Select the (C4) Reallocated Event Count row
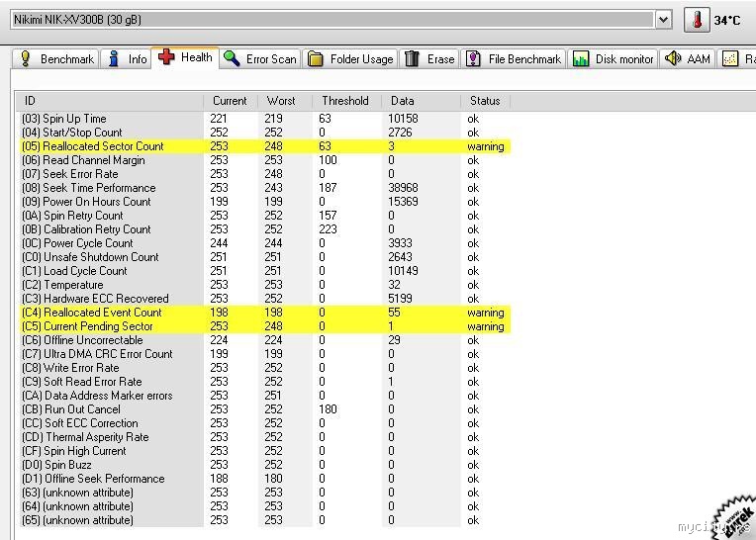Viewport: 756px width, 540px height. [x=264, y=313]
